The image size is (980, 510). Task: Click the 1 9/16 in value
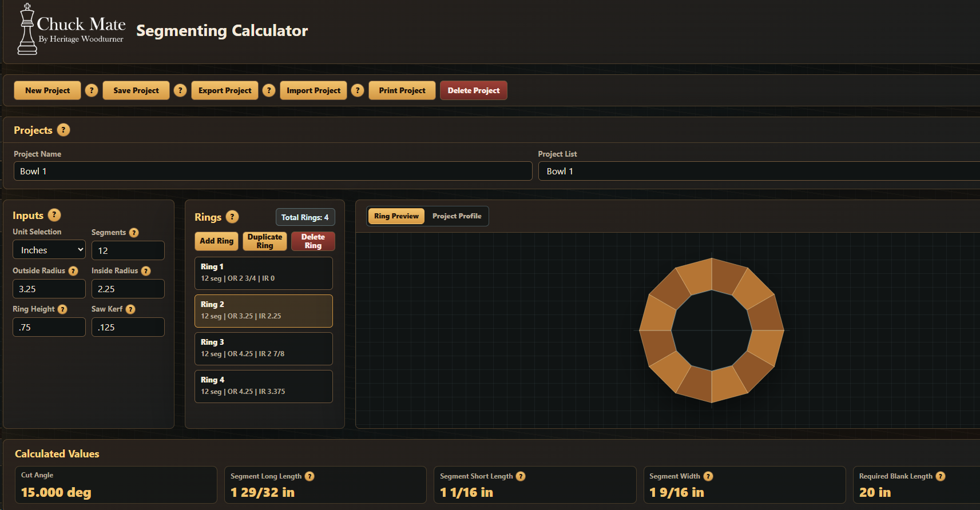[x=677, y=492]
